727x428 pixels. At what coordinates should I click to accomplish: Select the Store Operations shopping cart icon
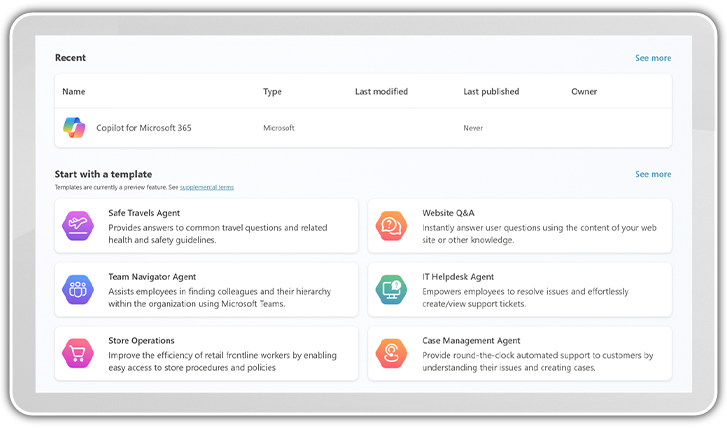click(x=78, y=353)
